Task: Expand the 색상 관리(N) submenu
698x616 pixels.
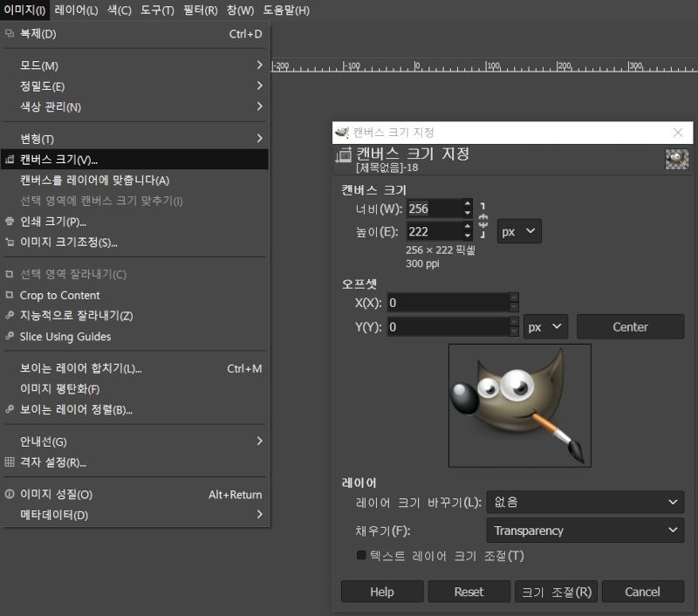Action: [134, 106]
